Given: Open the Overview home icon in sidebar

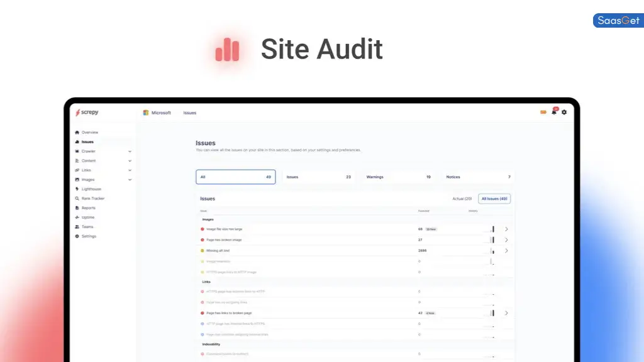Looking at the screenshot, I should click(77, 132).
